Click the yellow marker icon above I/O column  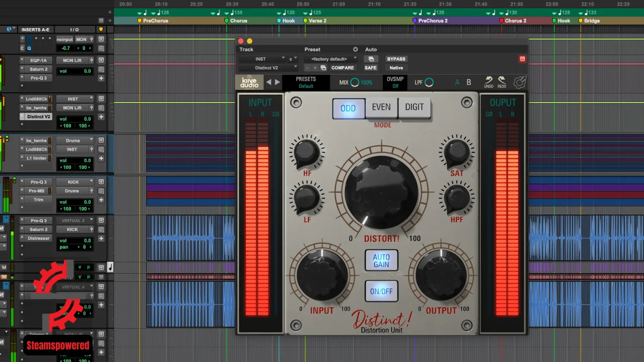[x=101, y=30]
